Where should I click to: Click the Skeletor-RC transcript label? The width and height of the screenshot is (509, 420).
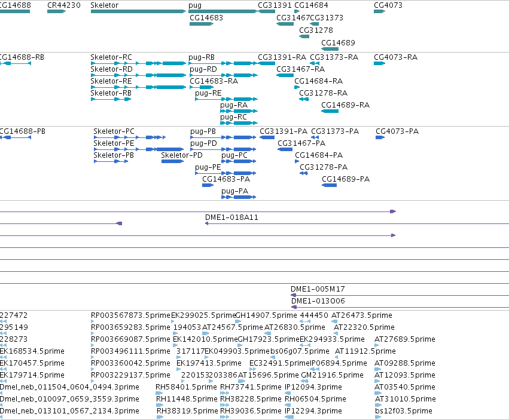pyautogui.click(x=111, y=57)
